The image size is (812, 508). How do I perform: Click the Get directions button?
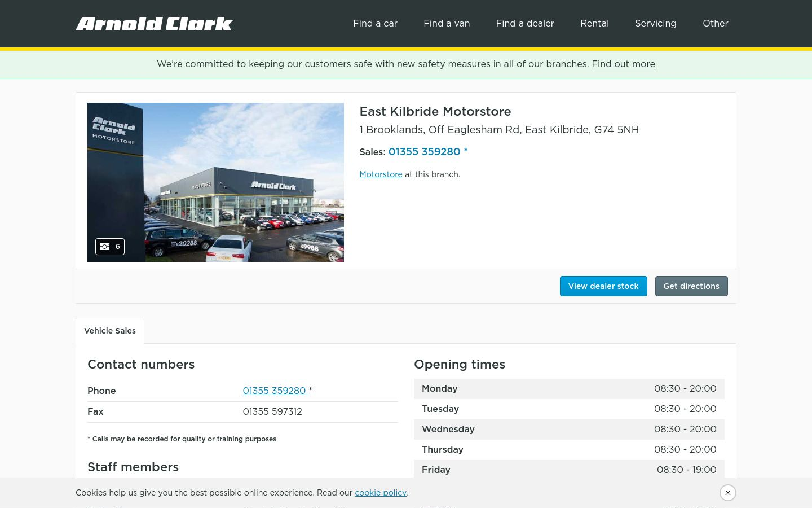point(691,286)
